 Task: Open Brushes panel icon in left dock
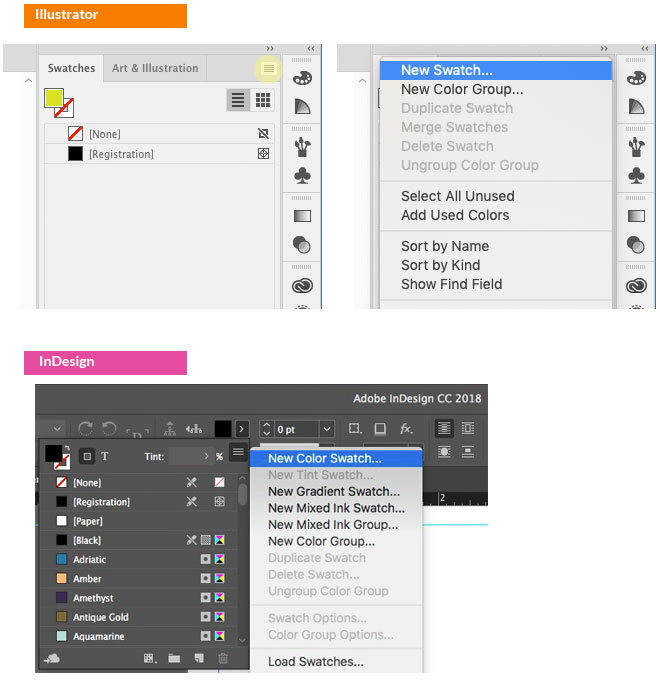(x=302, y=147)
